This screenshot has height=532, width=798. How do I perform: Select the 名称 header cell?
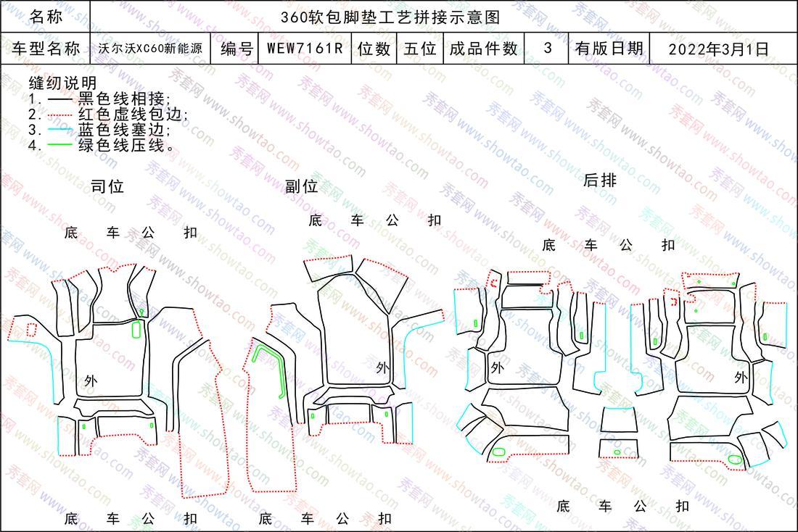[46, 16]
